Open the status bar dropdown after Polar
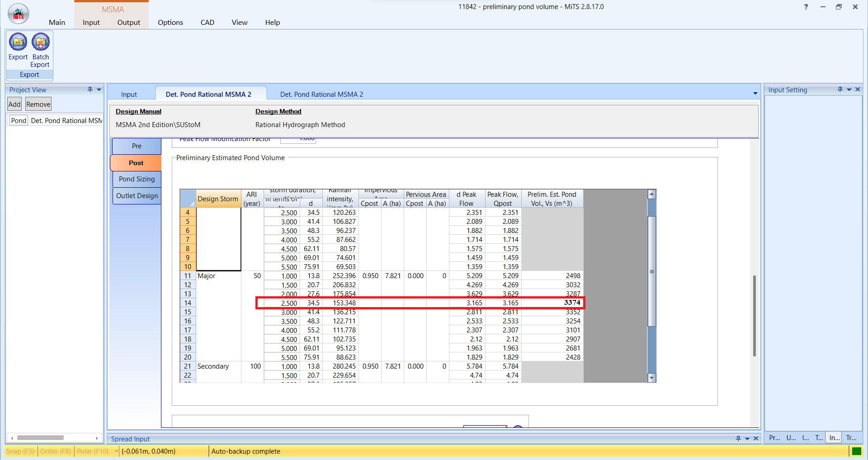This screenshot has height=460, width=868. click(x=116, y=451)
